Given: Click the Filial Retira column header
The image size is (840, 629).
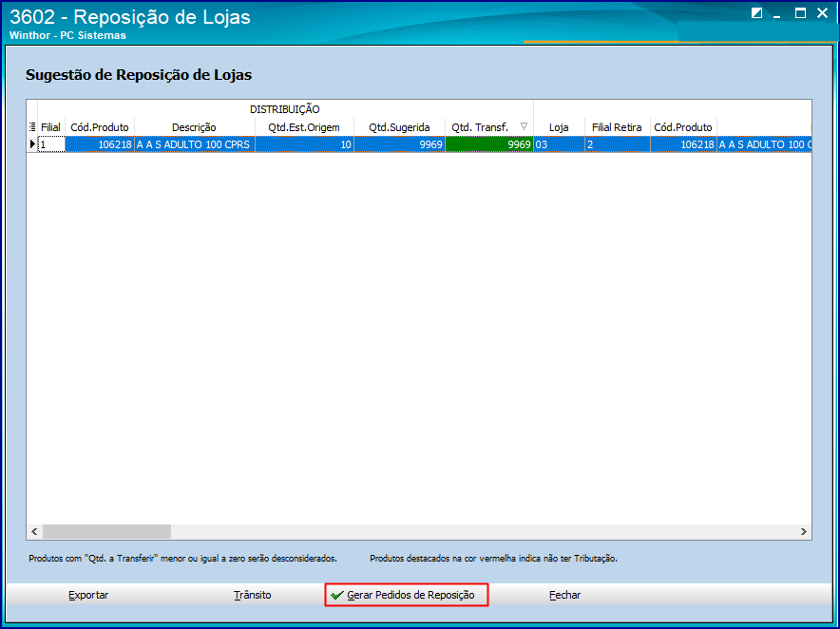Looking at the screenshot, I should [x=617, y=127].
